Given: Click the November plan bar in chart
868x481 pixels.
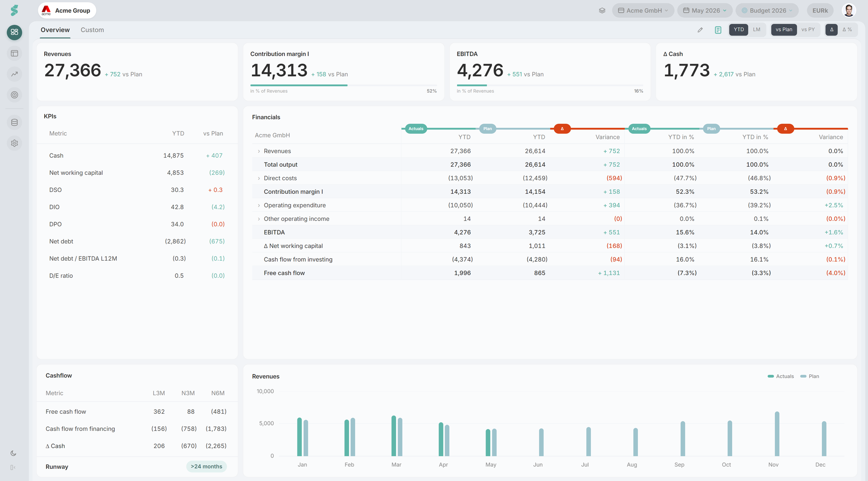Looking at the screenshot, I should [x=777, y=434].
